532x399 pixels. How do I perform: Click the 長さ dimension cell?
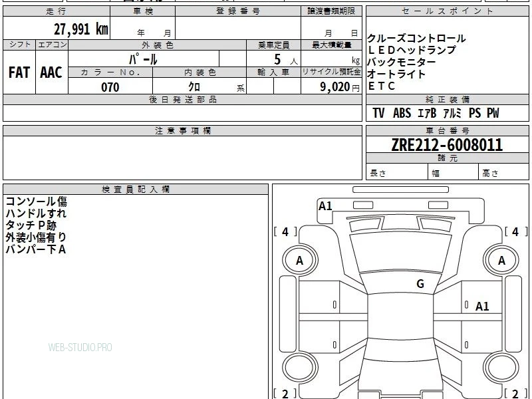(x=397, y=172)
